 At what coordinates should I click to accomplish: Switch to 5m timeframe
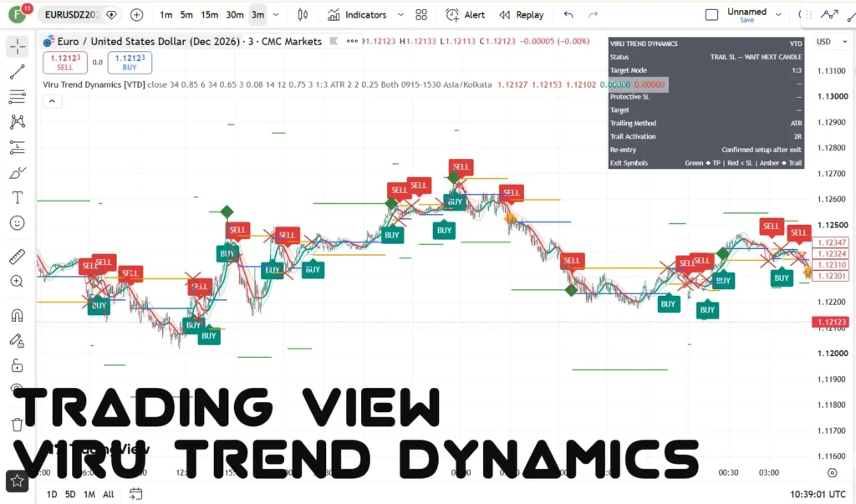point(186,15)
